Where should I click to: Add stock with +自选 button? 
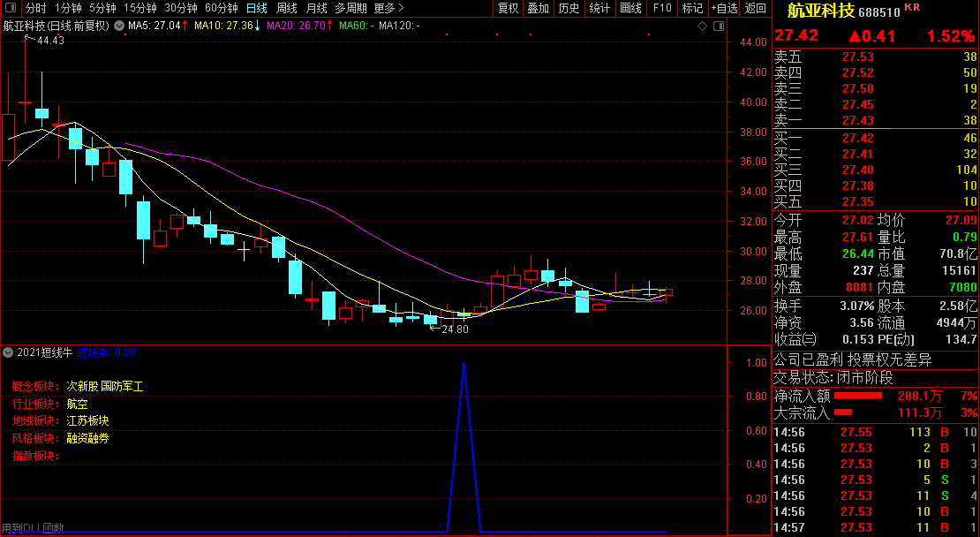point(722,8)
